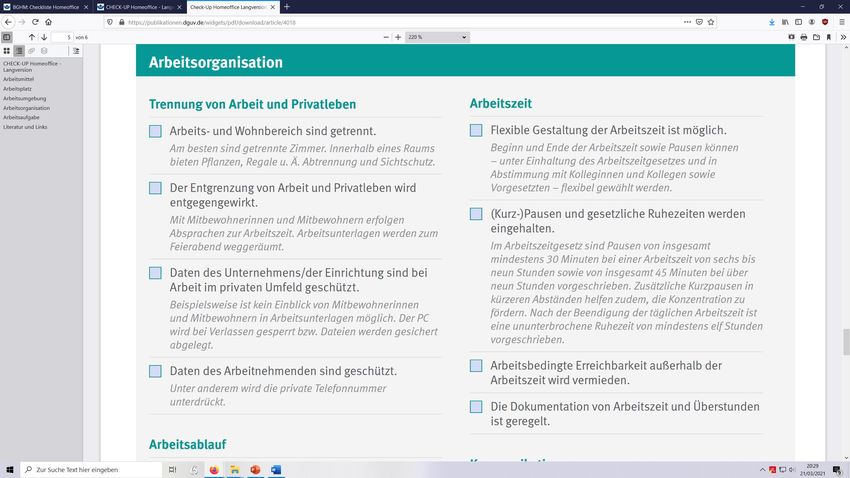Go to previous PDF page
850x478 pixels.
click(x=32, y=37)
